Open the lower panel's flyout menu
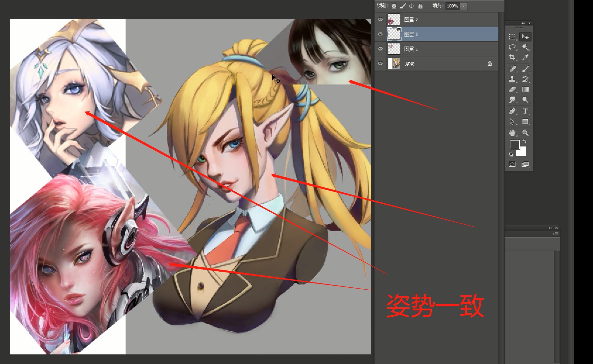 [x=556, y=234]
